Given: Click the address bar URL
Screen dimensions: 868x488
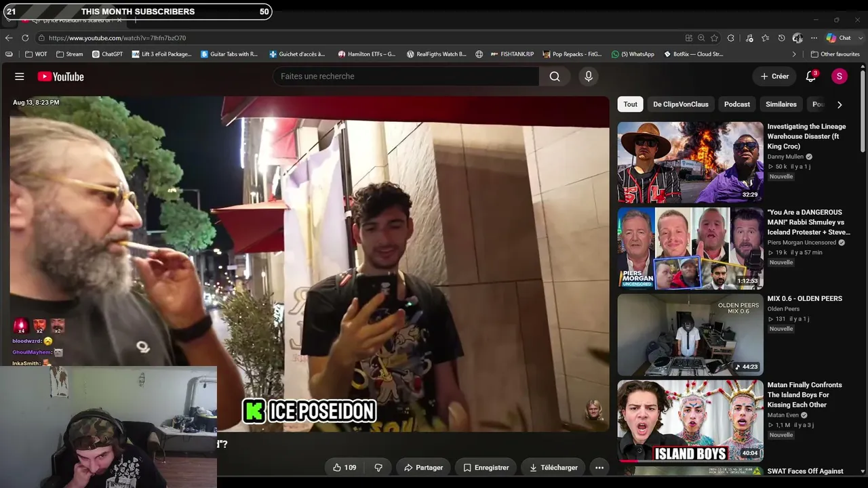Looking at the screenshot, I should [x=117, y=38].
